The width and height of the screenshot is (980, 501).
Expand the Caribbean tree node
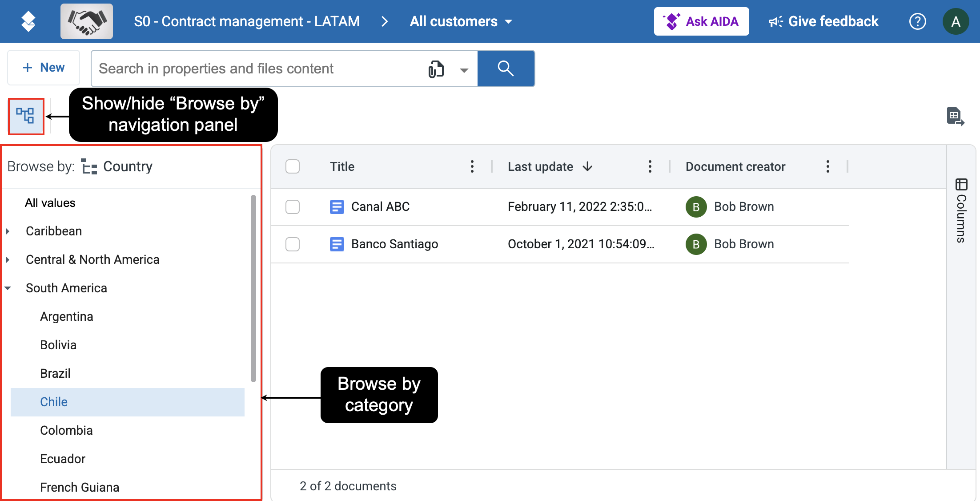tap(8, 231)
